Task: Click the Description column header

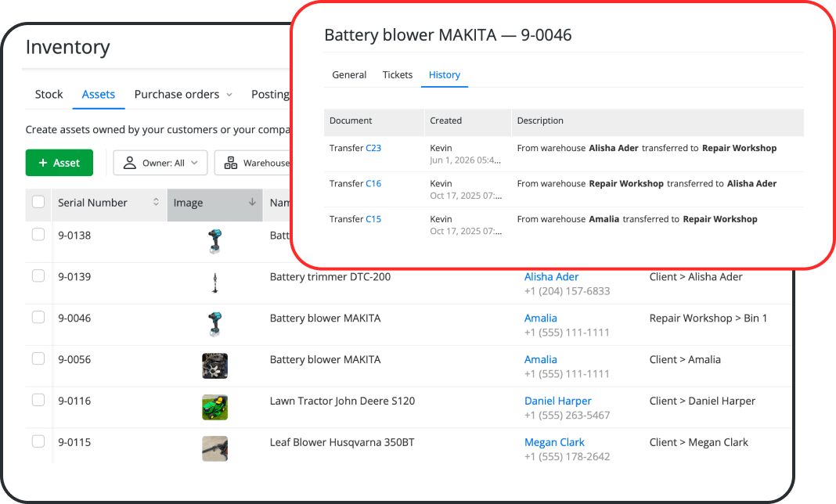Action: (x=658, y=121)
